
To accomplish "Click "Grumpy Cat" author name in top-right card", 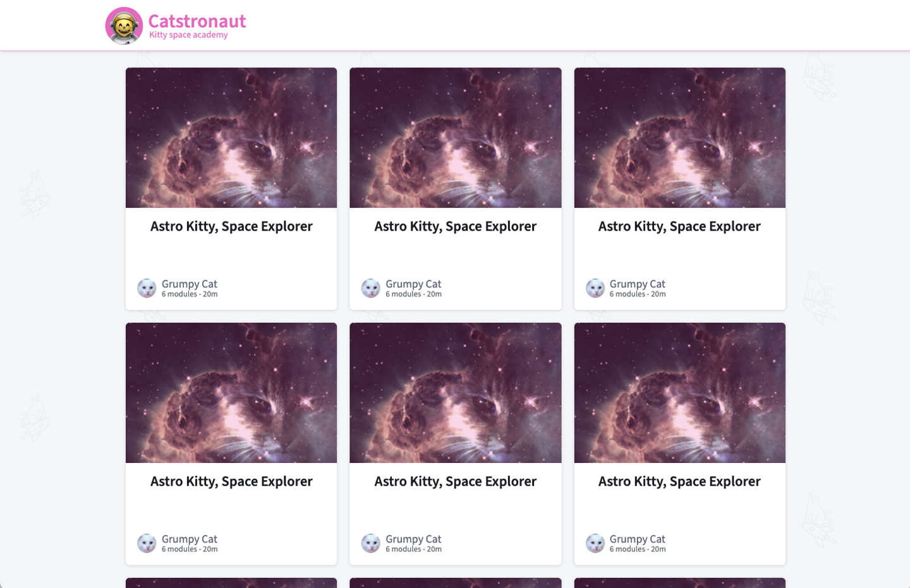I will coord(638,284).
